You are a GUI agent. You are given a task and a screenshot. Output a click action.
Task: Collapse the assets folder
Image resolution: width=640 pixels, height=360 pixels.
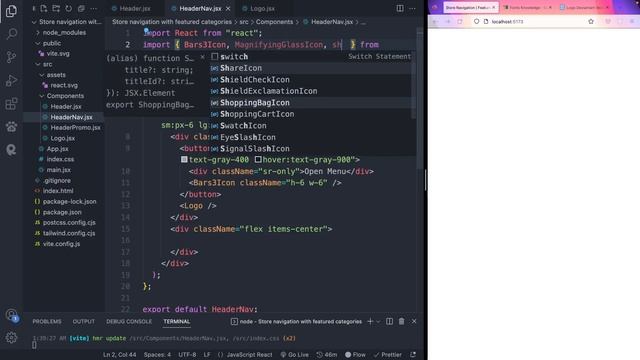(x=64, y=75)
